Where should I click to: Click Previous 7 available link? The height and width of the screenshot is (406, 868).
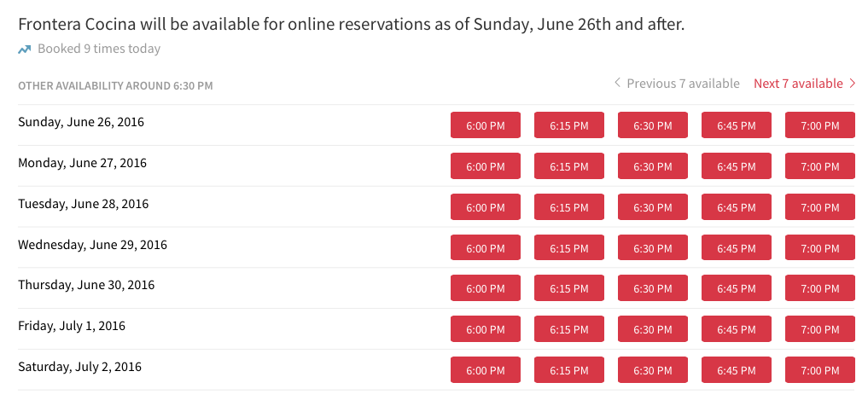[677, 84]
